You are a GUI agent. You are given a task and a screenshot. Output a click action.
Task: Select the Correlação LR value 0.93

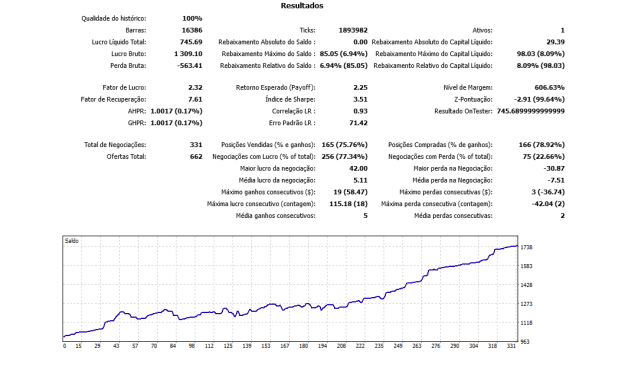360,111
